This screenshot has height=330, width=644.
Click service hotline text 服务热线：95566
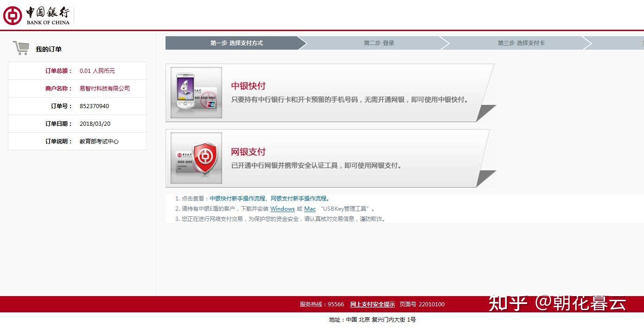pyautogui.click(x=322, y=304)
